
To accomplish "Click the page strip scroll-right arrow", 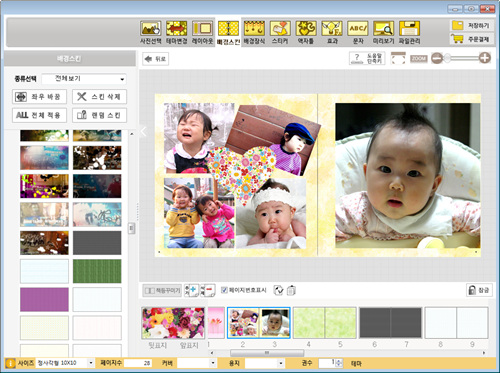I will point(484,353).
